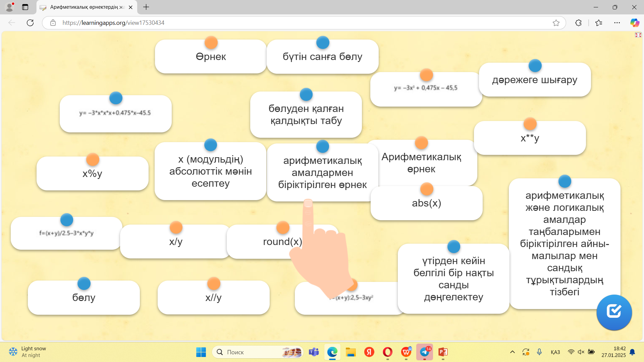Open browser settings and more menu
The image size is (644, 362).
(617, 23)
